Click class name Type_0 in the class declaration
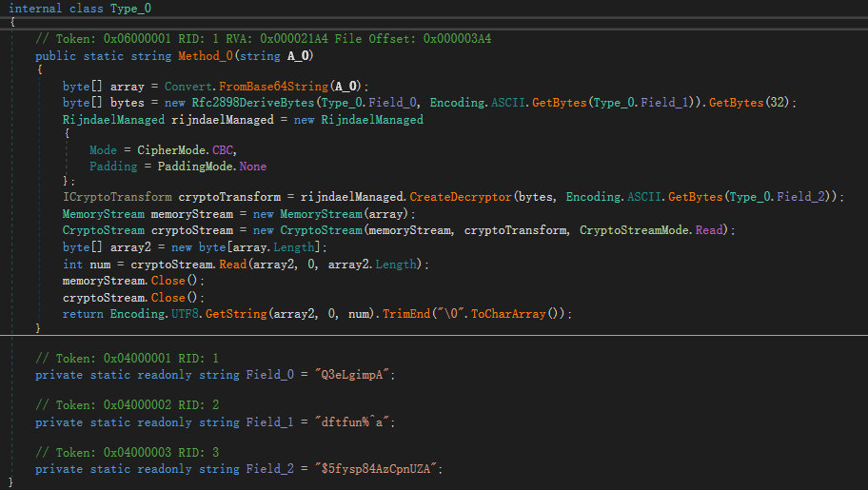Viewport: 868px width, 490px height. (x=130, y=9)
